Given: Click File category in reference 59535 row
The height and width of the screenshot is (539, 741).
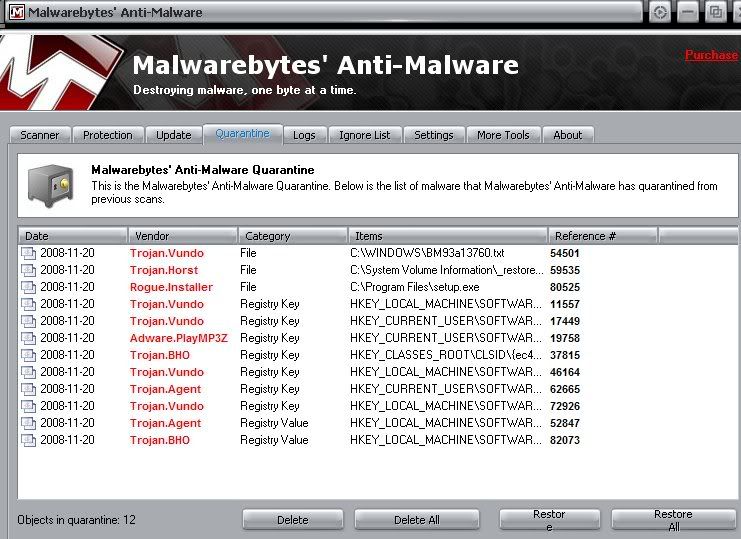Looking at the screenshot, I should tap(248, 270).
